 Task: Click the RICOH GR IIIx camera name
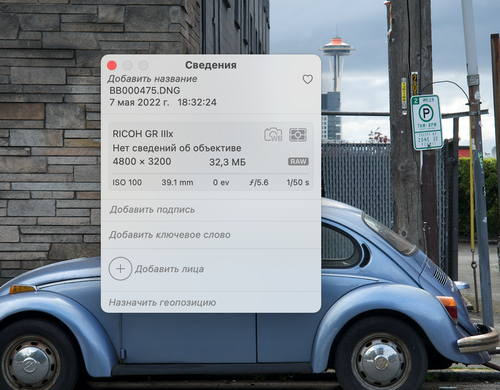pyautogui.click(x=143, y=134)
